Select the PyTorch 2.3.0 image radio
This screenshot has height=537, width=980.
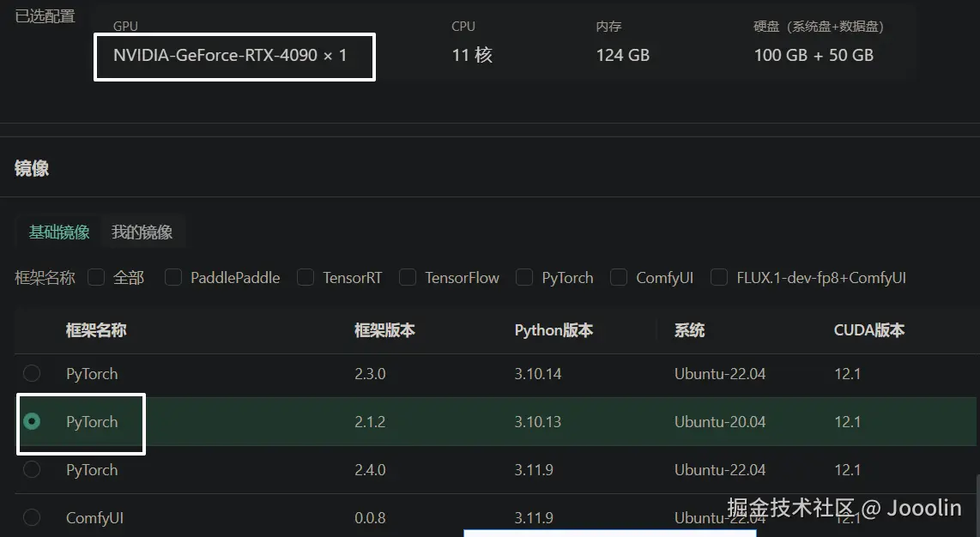(x=32, y=373)
